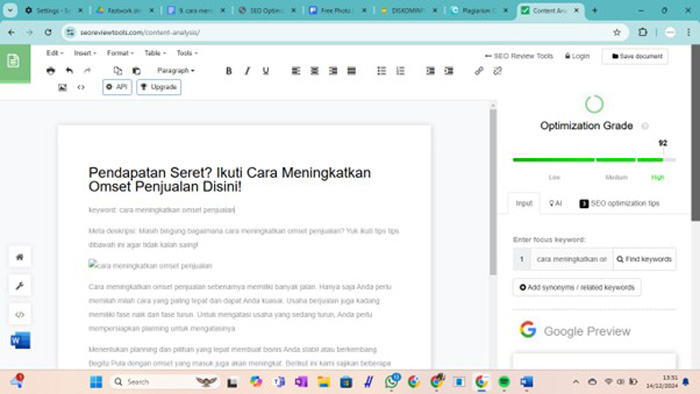Click the print icon in the editor toolbar
Image resolution: width=700 pixels, height=394 pixels.
click(50, 71)
